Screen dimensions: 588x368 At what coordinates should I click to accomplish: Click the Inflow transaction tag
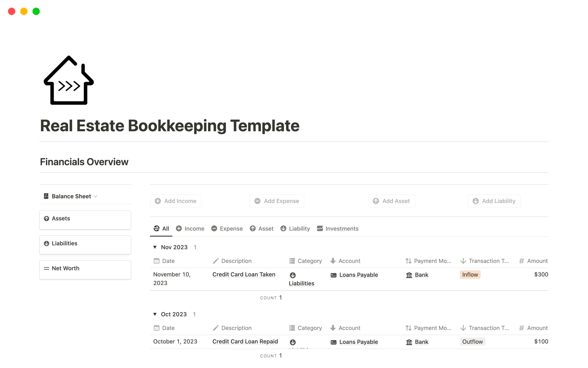point(470,274)
